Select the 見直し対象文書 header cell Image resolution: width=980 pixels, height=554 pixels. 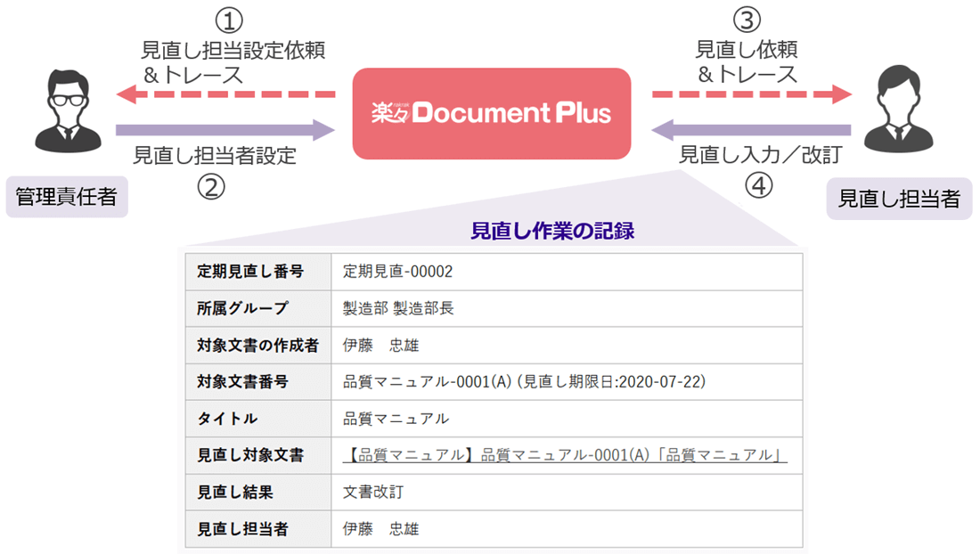pos(258,455)
